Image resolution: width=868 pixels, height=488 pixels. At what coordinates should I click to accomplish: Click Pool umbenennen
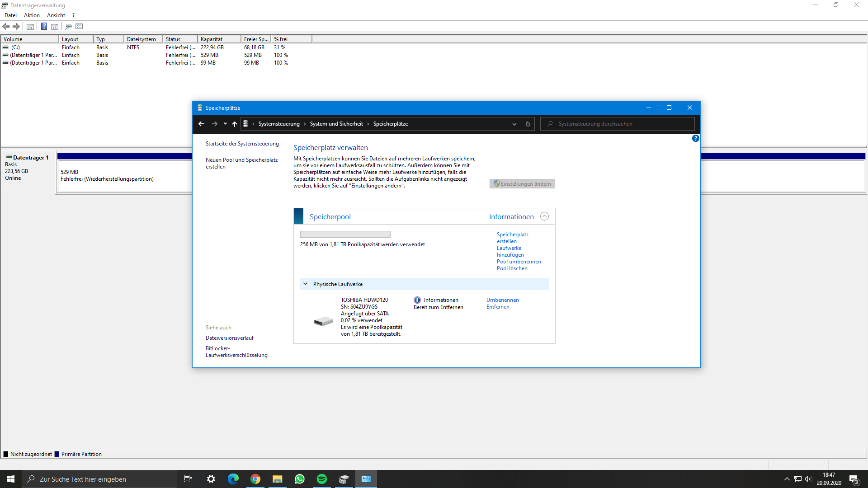coord(519,261)
